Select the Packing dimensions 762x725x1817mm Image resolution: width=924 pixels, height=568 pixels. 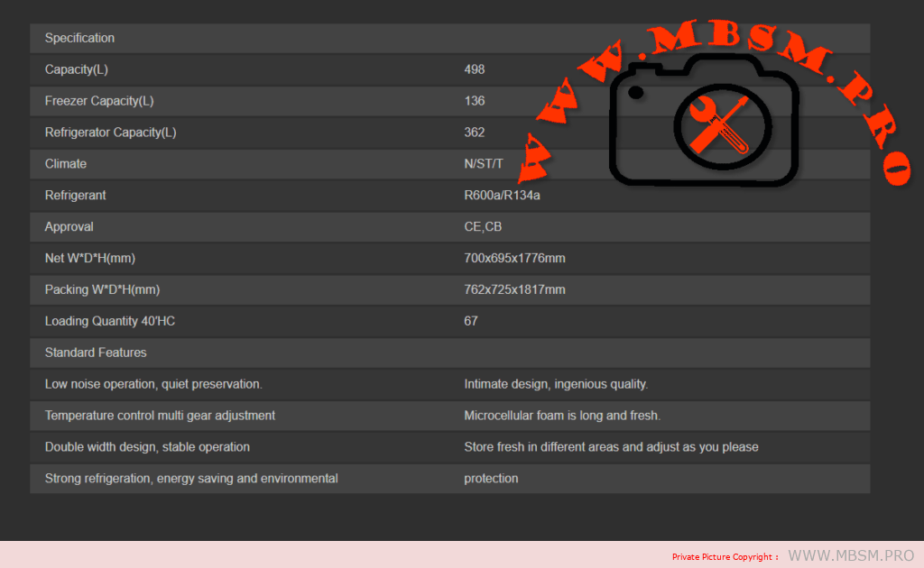point(514,289)
